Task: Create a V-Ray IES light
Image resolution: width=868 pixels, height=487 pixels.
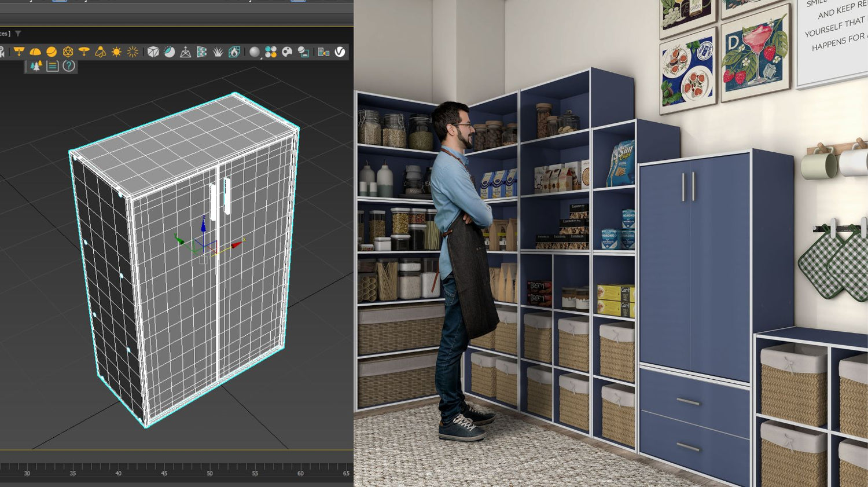Action: tap(101, 51)
